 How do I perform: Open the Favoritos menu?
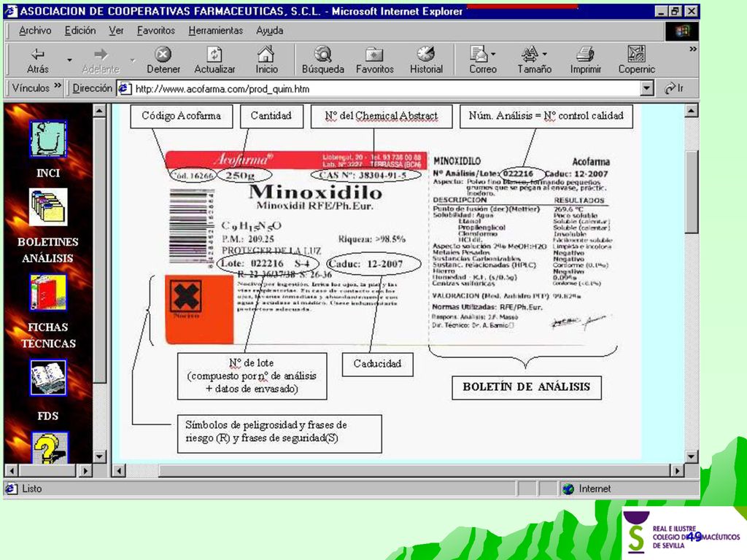click(156, 31)
